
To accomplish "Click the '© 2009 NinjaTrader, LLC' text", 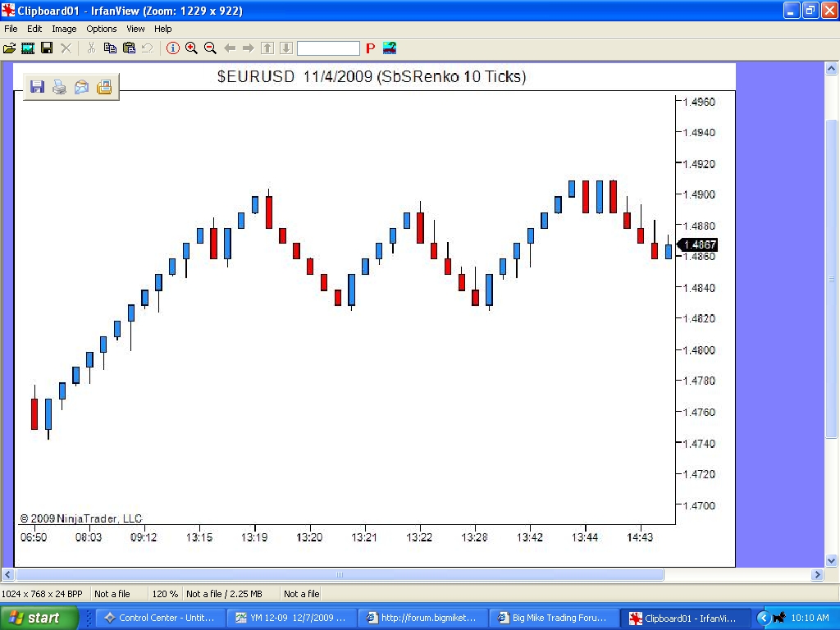I will 81,518.
